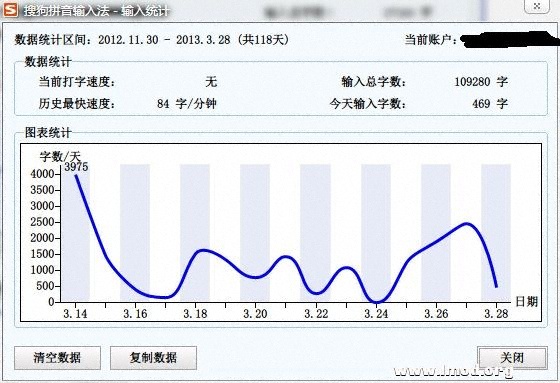Click the Sogou S logo icon
560x383 pixels.
point(10,10)
